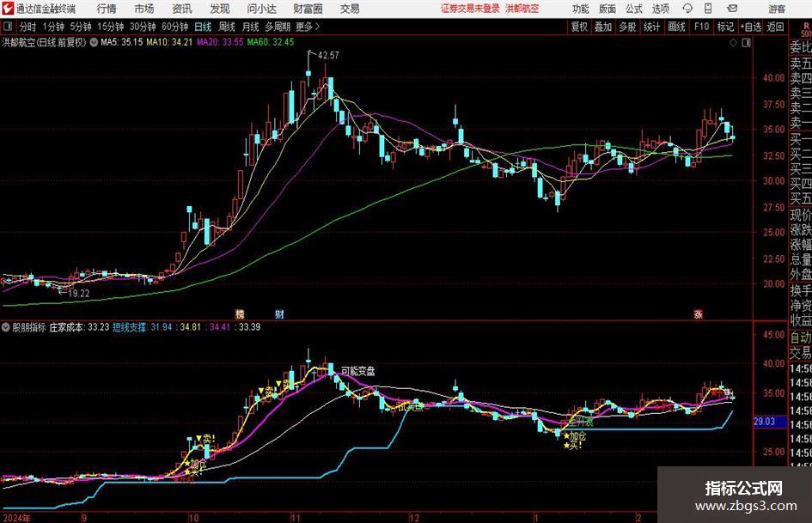
Task: Open the 公式 menu
Action: pyautogui.click(x=634, y=9)
